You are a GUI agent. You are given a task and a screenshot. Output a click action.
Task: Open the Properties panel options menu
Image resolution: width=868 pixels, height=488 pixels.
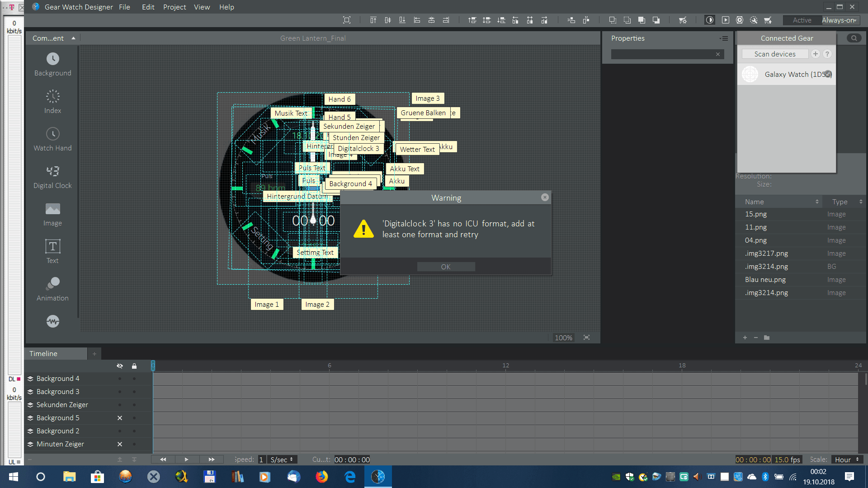pos(724,38)
